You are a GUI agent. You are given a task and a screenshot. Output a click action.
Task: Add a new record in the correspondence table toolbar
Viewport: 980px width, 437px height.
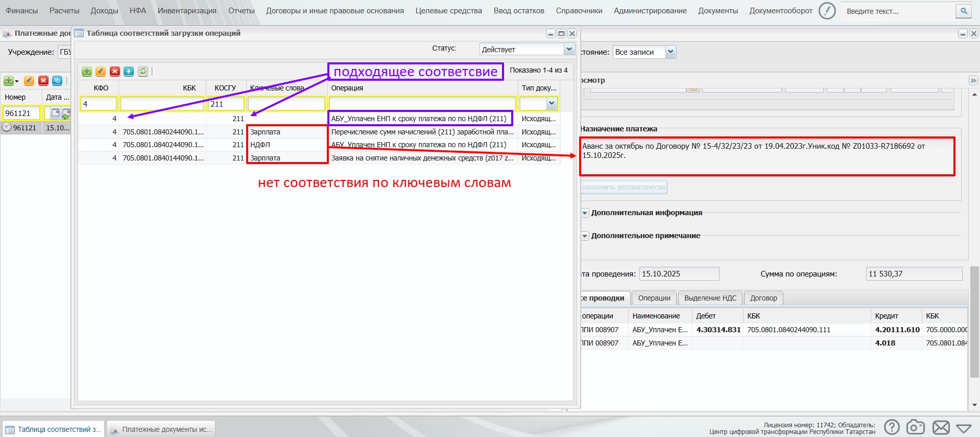pyautogui.click(x=87, y=72)
